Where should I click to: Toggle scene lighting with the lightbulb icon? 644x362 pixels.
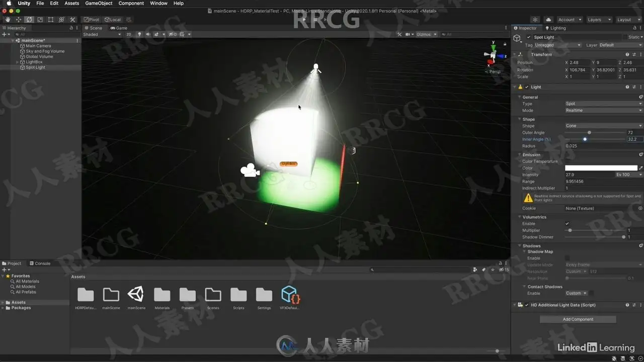[139, 35]
